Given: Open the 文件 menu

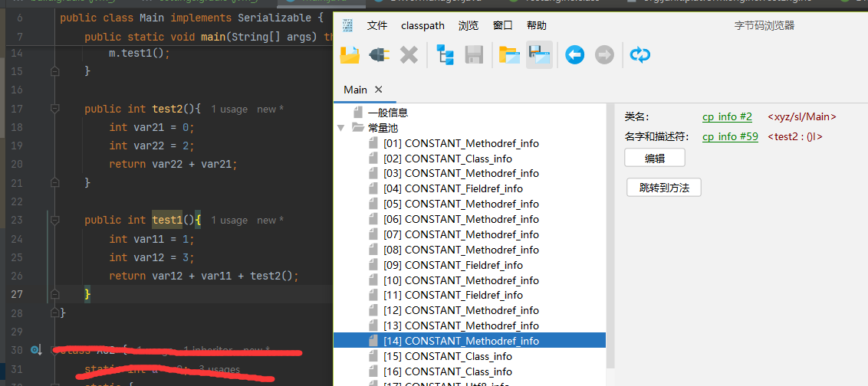Looking at the screenshot, I should [377, 25].
